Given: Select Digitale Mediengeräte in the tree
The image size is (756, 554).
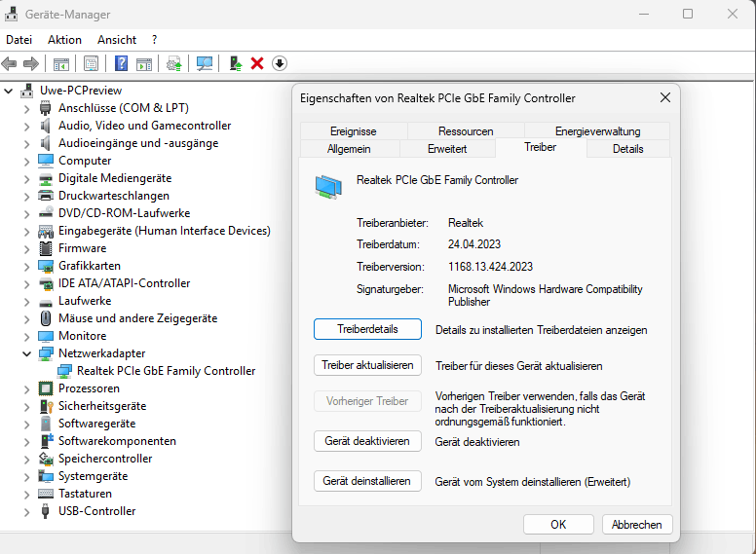Looking at the screenshot, I should [x=115, y=178].
